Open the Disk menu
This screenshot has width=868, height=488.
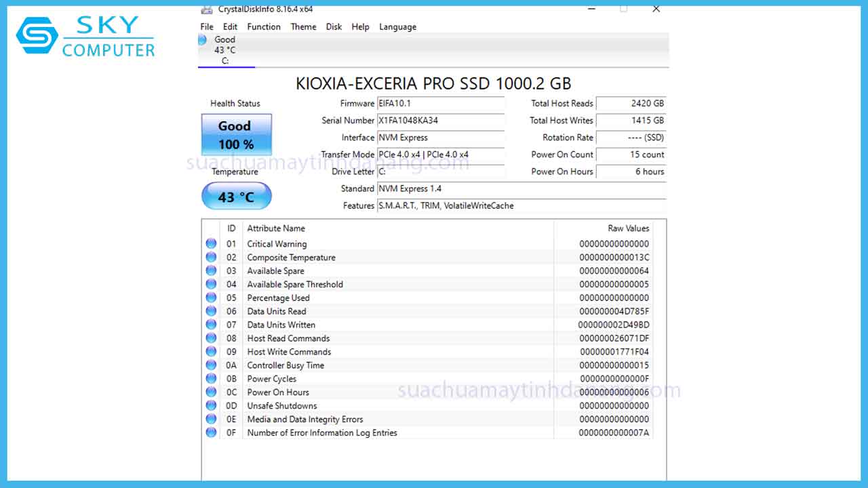(x=334, y=27)
